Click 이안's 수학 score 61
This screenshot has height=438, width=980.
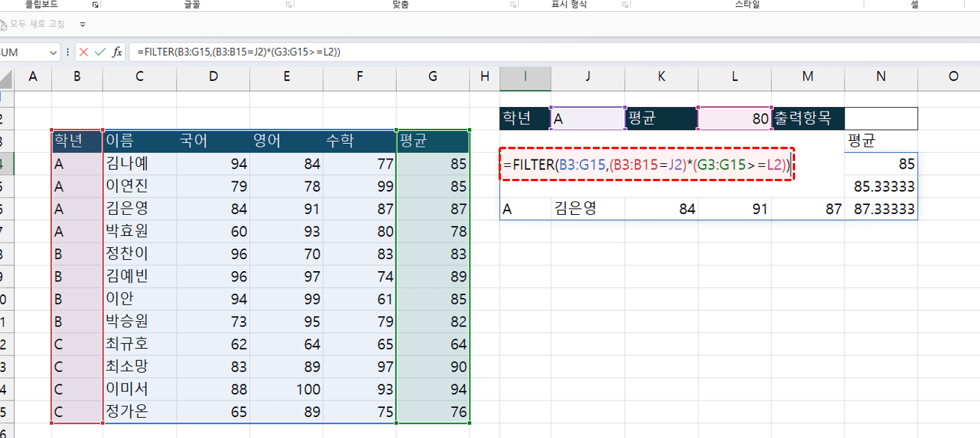click(x=360, y=299)
